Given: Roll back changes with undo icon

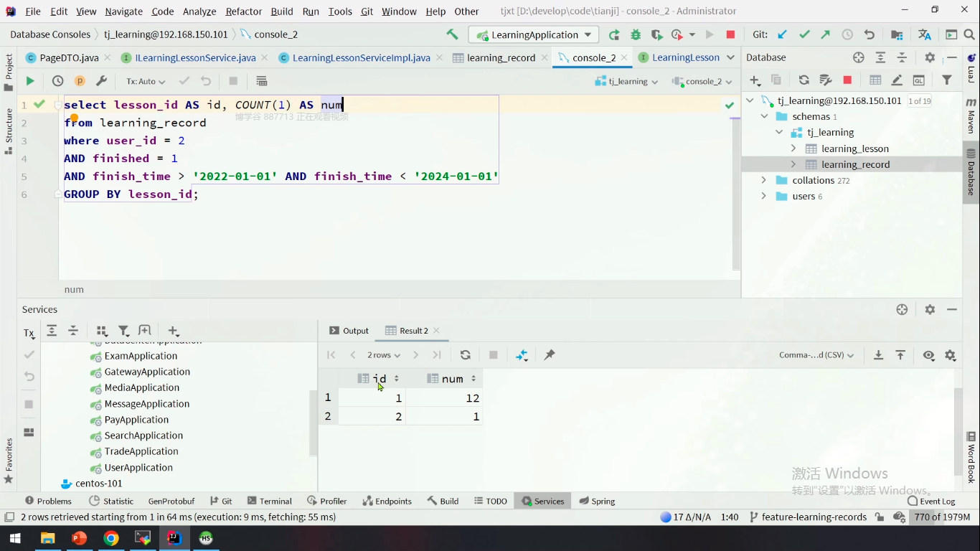Looking at the screenshot, I should [870, 34].
